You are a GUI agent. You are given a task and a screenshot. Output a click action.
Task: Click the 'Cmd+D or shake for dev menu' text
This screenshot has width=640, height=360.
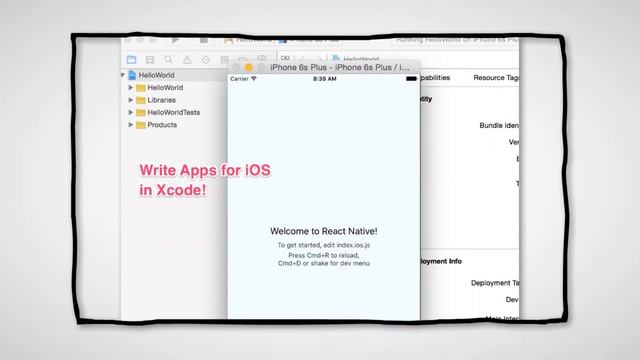[324, 263]
